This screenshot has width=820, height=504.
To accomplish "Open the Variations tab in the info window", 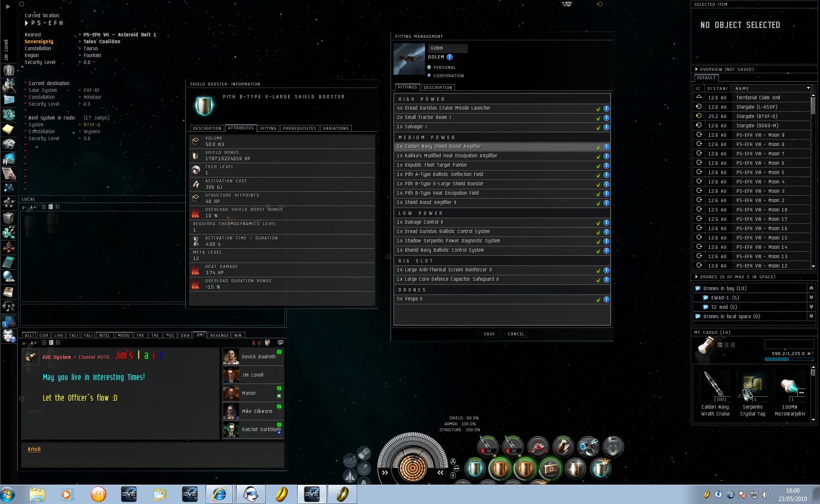I will pos(336,128).
